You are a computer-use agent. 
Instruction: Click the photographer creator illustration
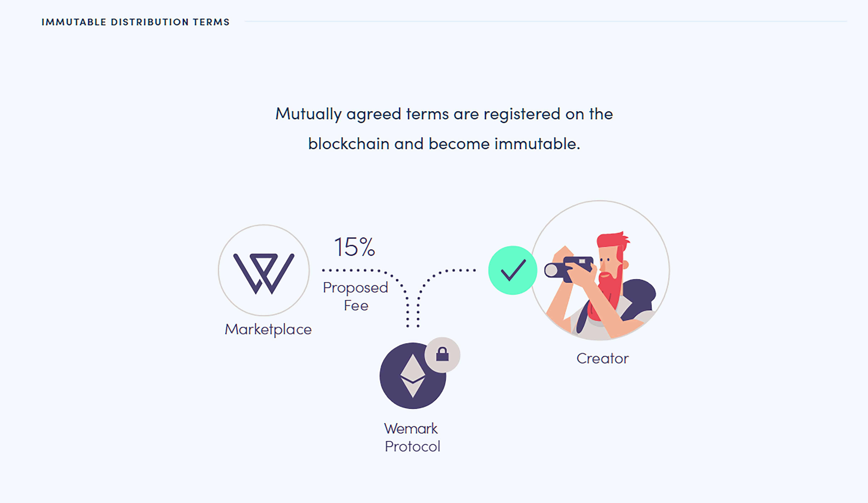point(600,270)
